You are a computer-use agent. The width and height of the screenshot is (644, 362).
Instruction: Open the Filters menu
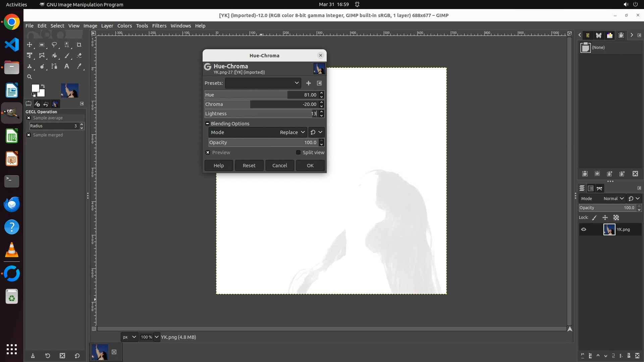pyautogui.click(x=159, y=26)
